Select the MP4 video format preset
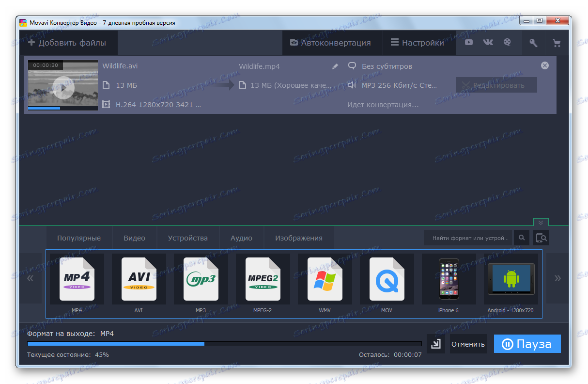588x384 pixels. point(77,279)
